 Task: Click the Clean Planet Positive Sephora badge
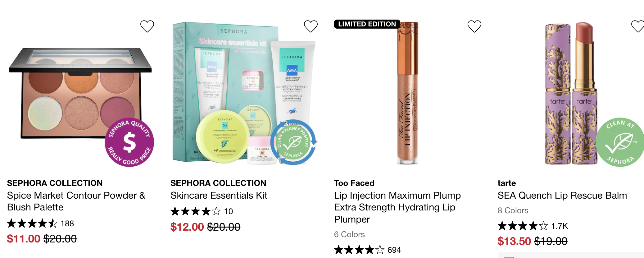[293, 142]
